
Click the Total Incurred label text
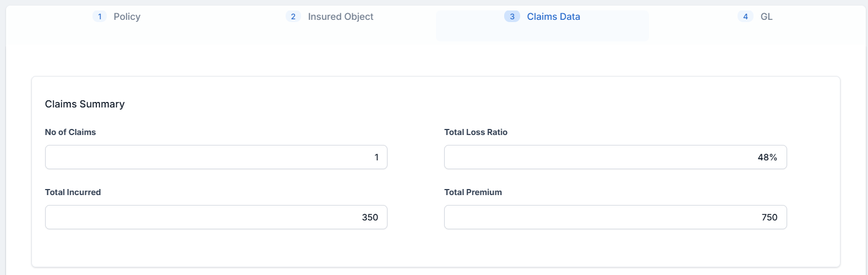tap(73, 192)
